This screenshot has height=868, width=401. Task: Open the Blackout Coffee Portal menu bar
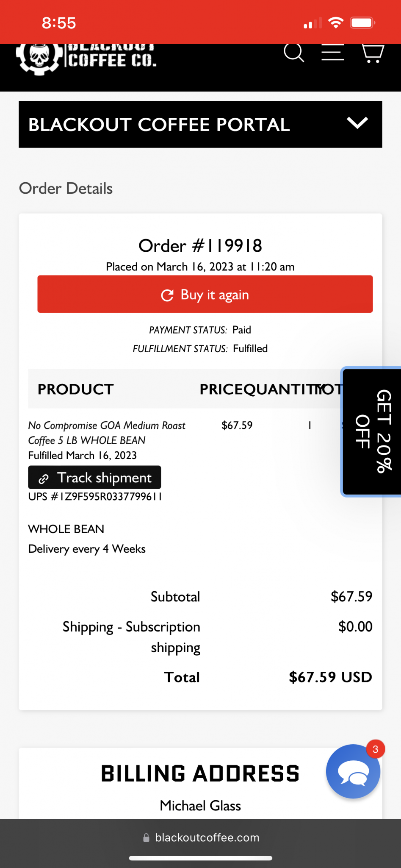coord(200,124)
